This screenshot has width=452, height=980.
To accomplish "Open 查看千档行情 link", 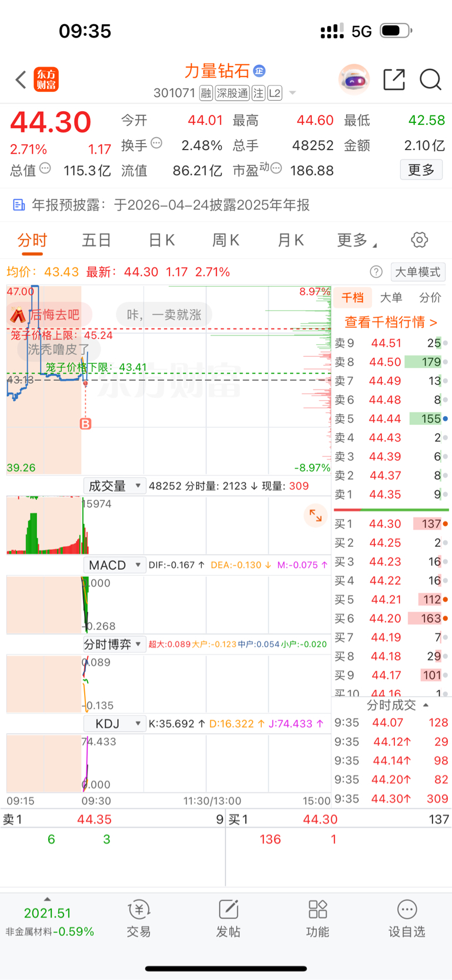I will coord(391,322).
